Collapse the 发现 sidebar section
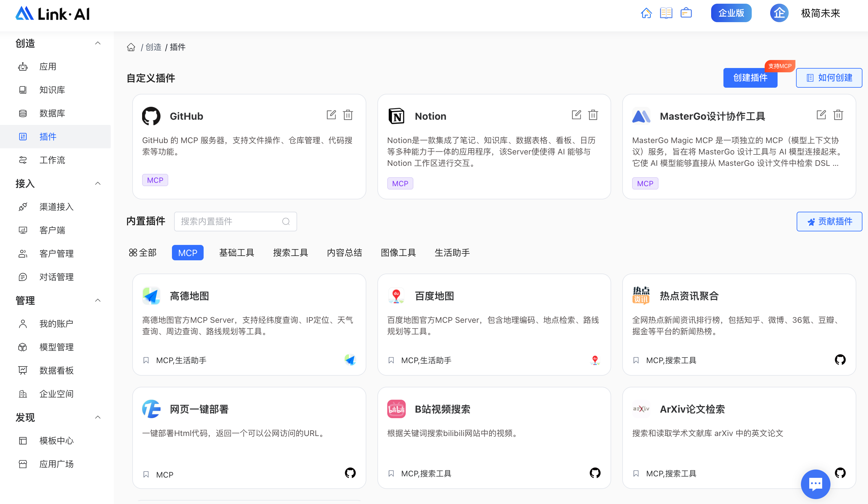 point(98,417)
